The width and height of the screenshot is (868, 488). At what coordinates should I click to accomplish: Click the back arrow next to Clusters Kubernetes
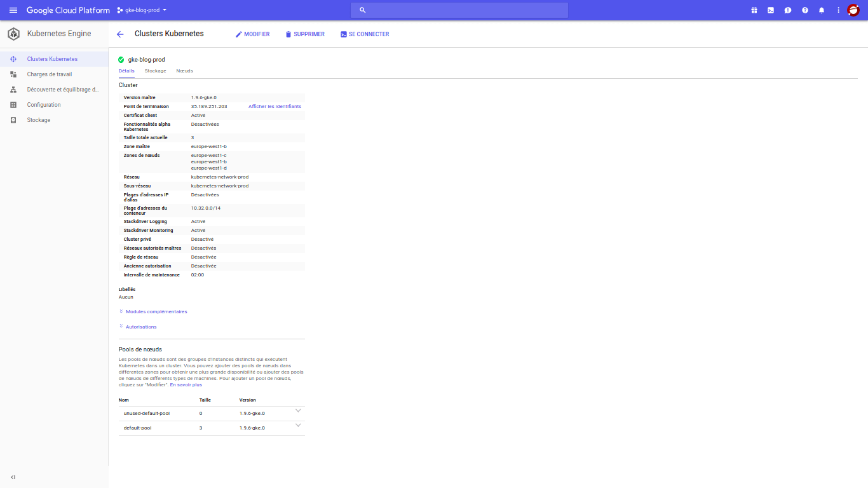pyautogui.click(x=120, y=34)
